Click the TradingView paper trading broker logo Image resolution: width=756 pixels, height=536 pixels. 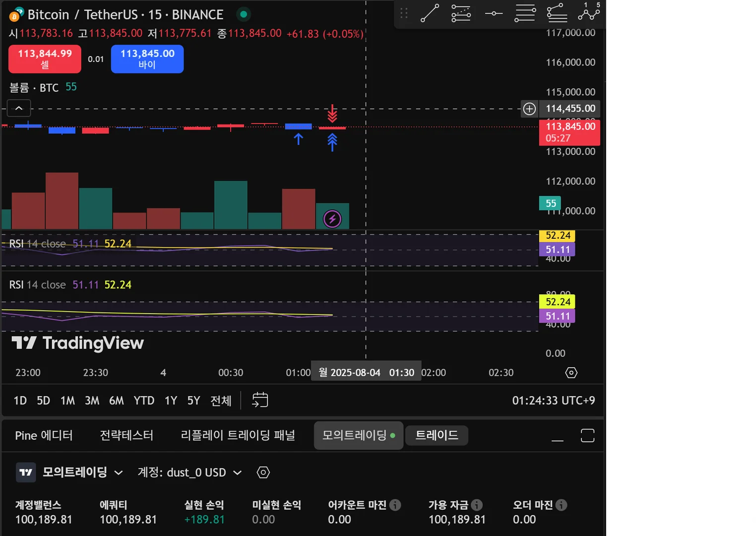(x=26, y=472)
